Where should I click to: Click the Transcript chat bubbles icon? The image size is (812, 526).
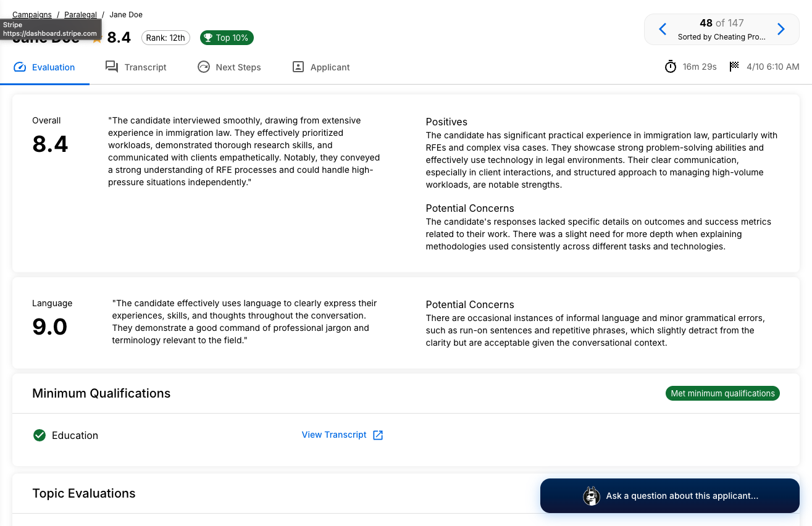[112, 67]
